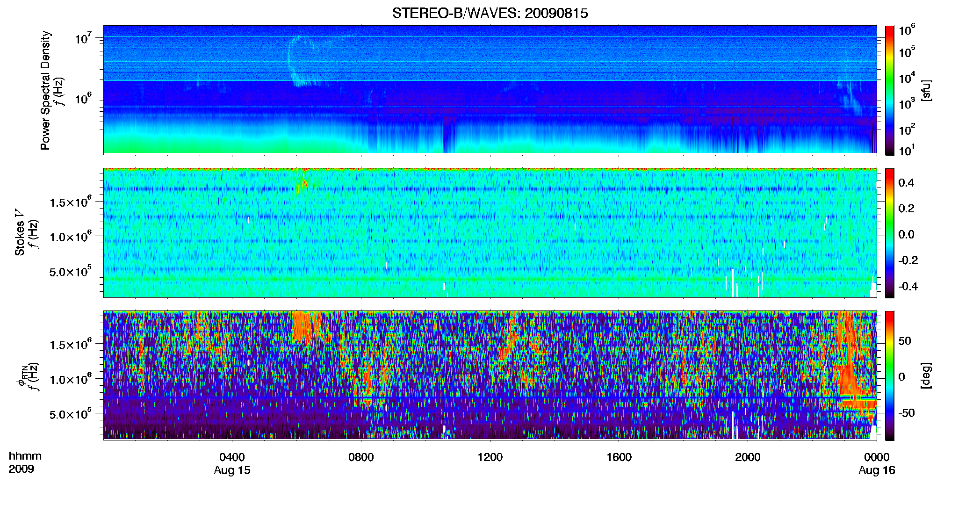Click the 0.4 Stokes colorbar value

click(x=906, y=183)
